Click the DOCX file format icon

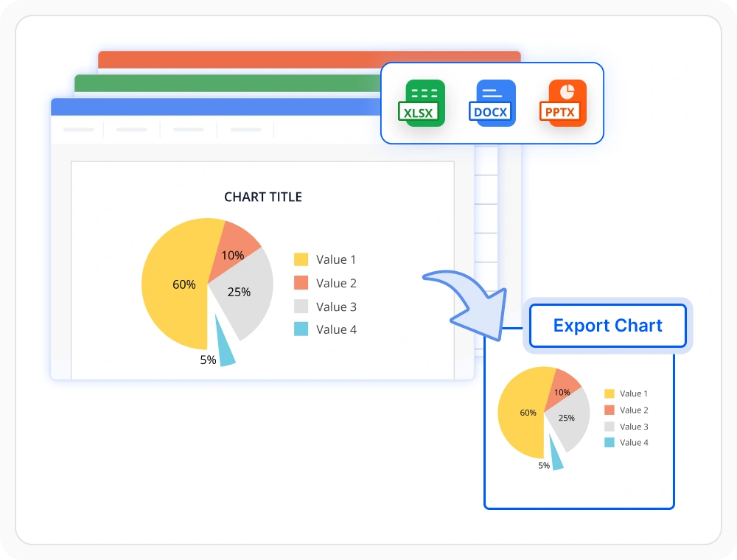pos(492,103)
